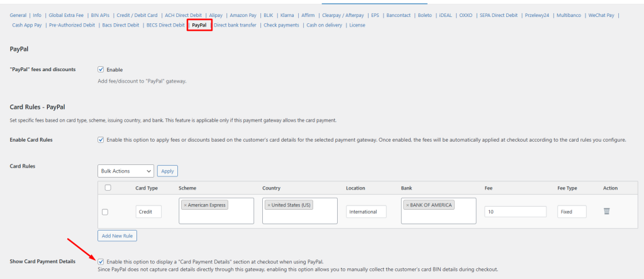Tick the checkbox for the Credit rule row

pyautogui.click(x=105, y=212)
